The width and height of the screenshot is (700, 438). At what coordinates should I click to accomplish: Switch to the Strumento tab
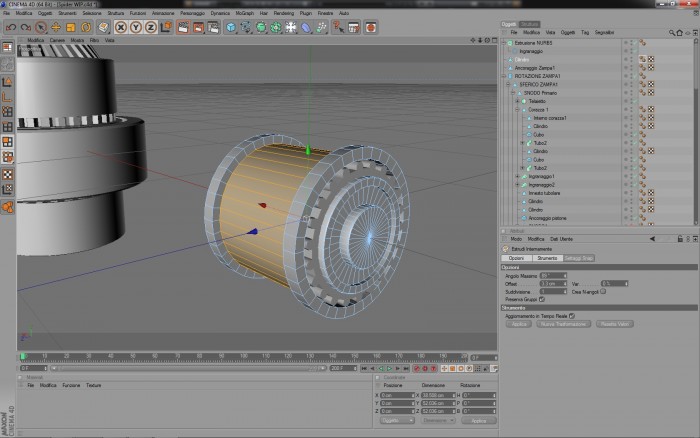tap(547, 258)
